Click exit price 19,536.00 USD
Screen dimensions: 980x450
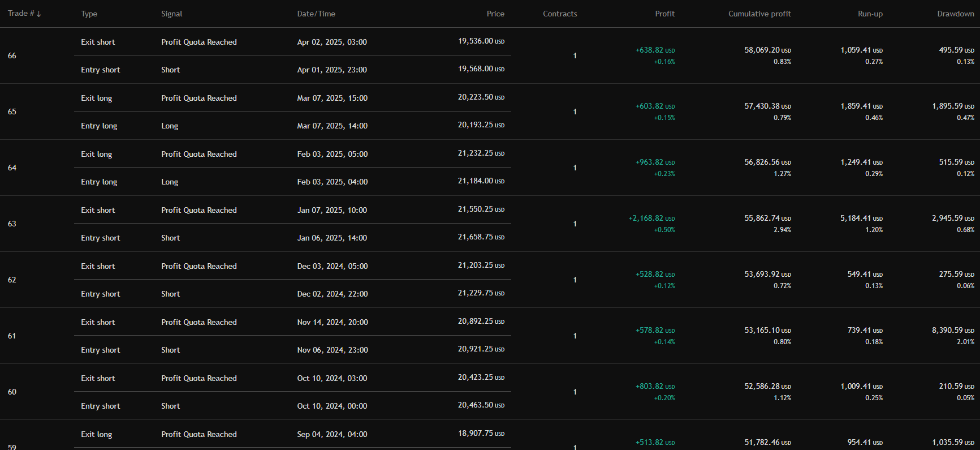pos(481,41)
